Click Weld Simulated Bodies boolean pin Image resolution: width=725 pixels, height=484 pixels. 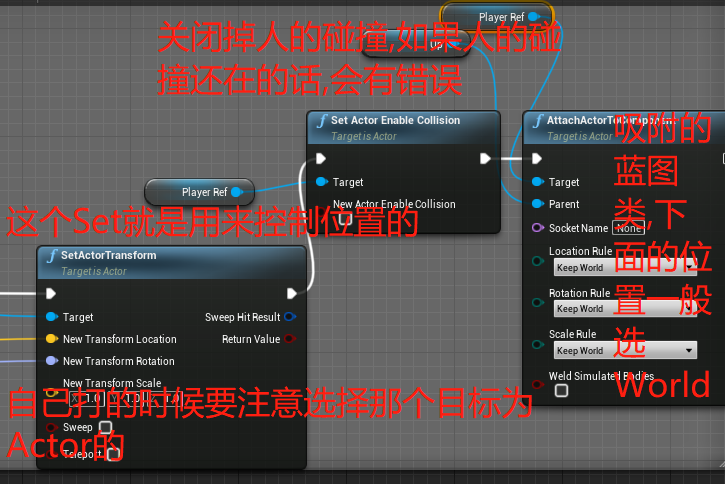(538, 384)
